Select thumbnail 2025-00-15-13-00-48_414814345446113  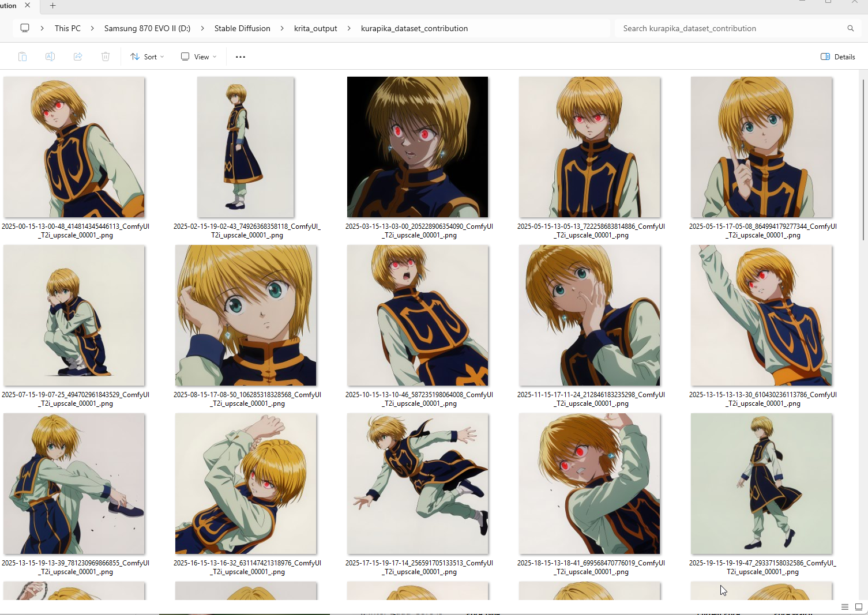point(74,147)
